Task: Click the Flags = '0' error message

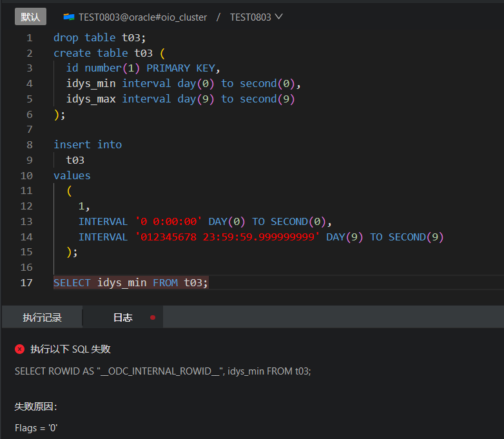Action: coord(36,427)
